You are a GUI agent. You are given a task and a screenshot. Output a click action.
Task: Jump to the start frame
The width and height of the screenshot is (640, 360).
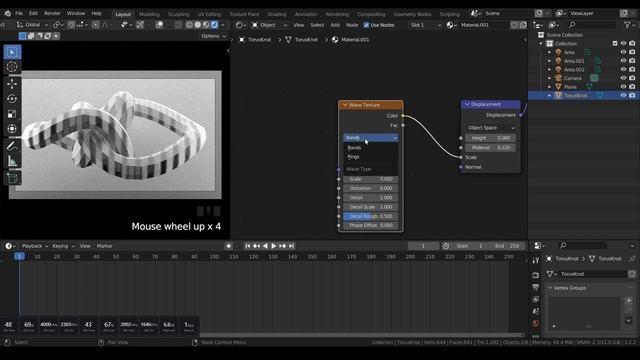(247, 246)
